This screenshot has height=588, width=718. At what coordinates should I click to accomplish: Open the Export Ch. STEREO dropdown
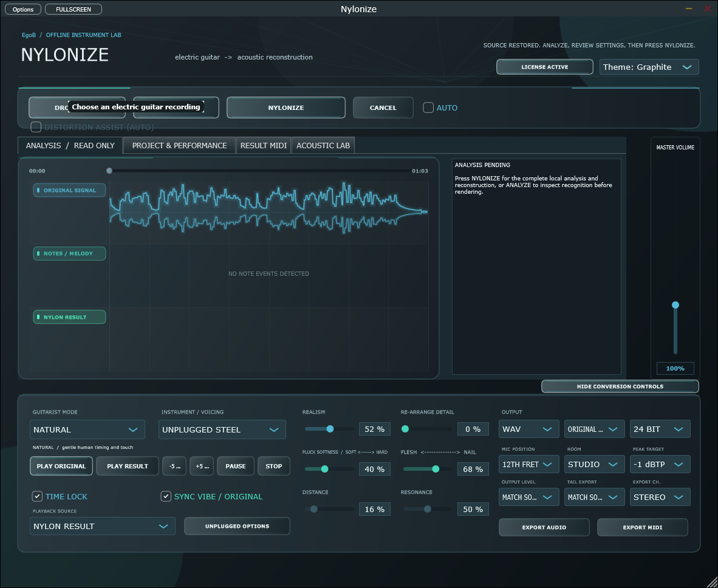(x=660, y=497)
